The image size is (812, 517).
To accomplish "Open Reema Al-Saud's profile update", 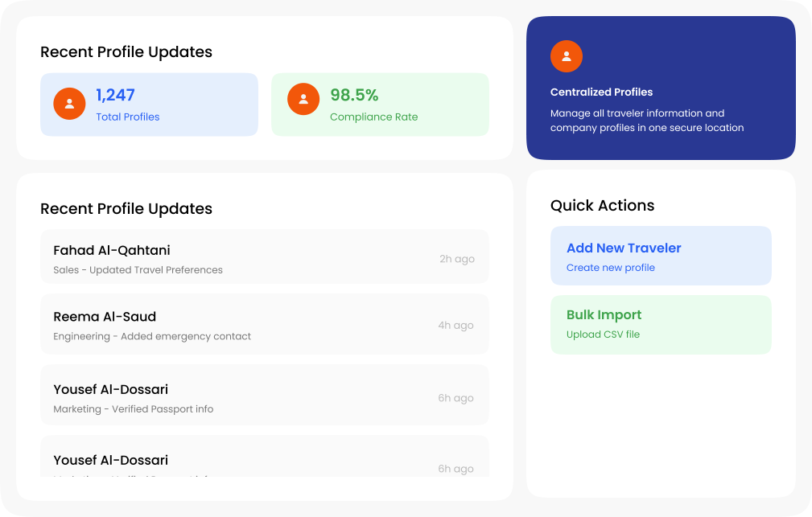I will (x=105, y=317).
